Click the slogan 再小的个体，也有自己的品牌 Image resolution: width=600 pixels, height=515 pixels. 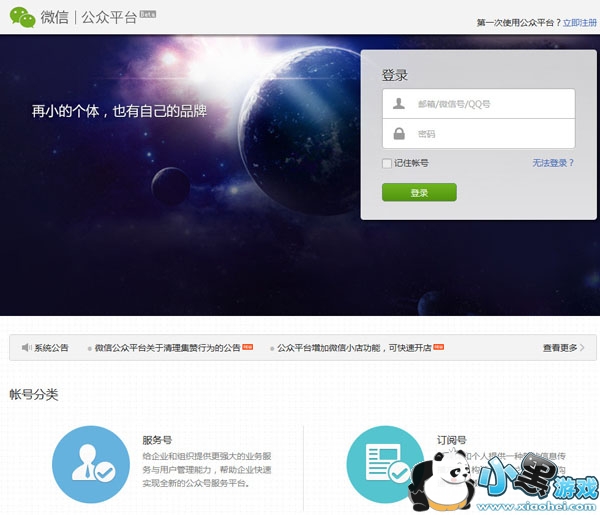[119, 111]
